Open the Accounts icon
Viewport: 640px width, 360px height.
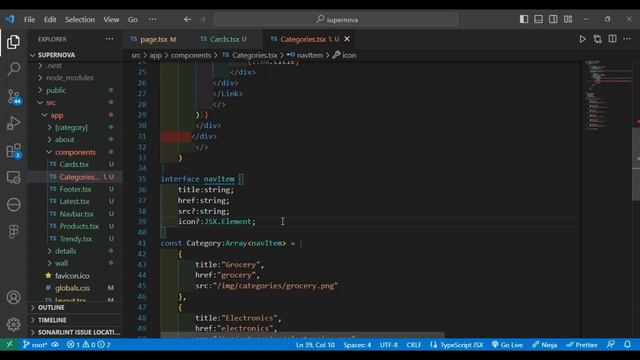tap(13, 297)
